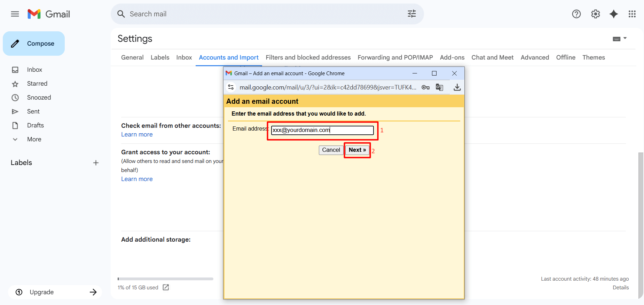Click the Compose pencil button
This screenshot has width=644, height=305.
34,44
